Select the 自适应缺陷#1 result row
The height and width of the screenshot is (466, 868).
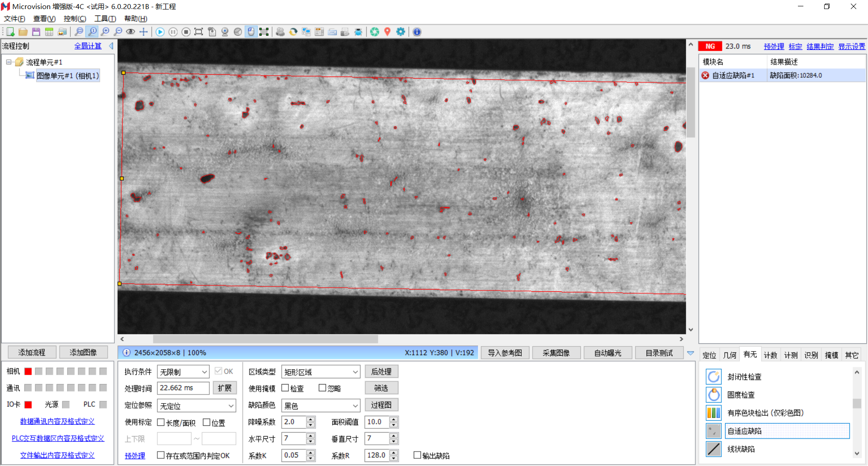(x=782, y=75)
